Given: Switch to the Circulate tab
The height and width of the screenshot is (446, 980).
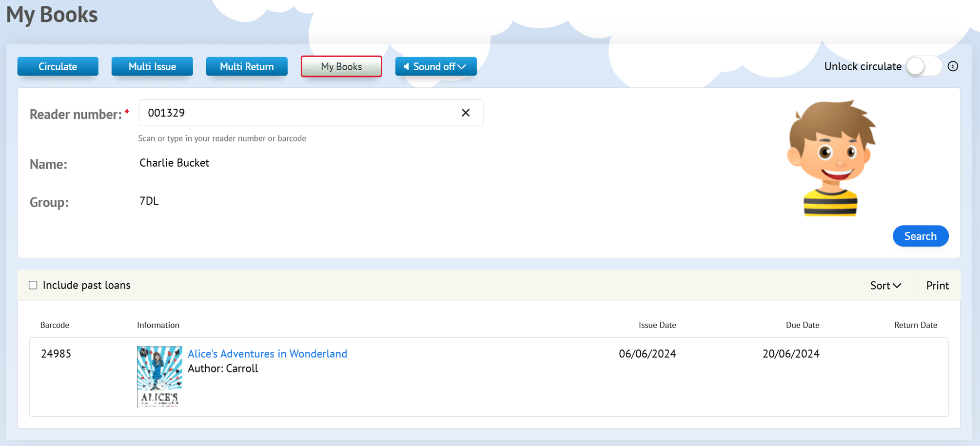Looking at the screenshot, I should click(58, 66).
